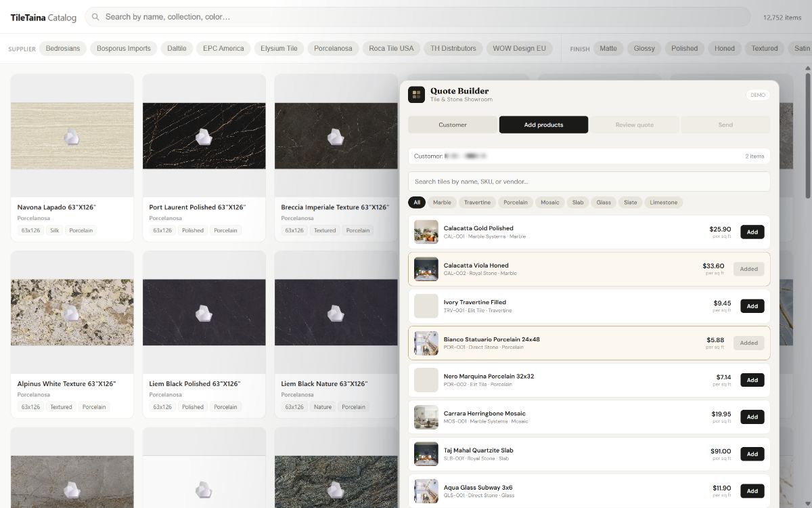Viewport: 812px width, 508px height.
Task: Toggle Bedrosians supplier filter
Action: [x=63, y=49]
